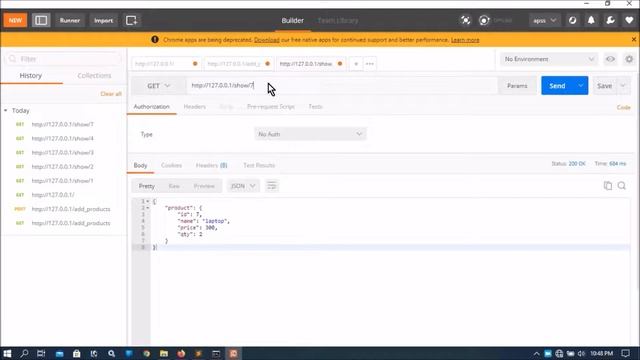640x360 pixels.
Task: Switch response view to Preview
Action: point(204,186)
